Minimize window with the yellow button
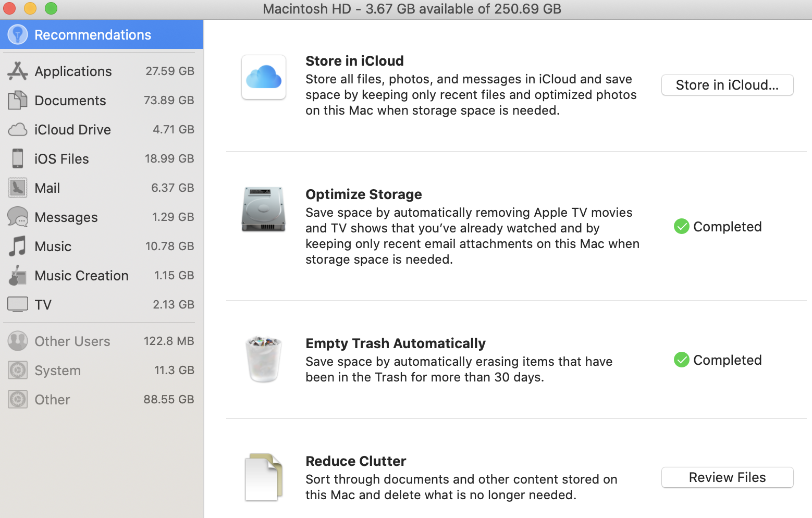812x518 pixels. coord(30,8)
